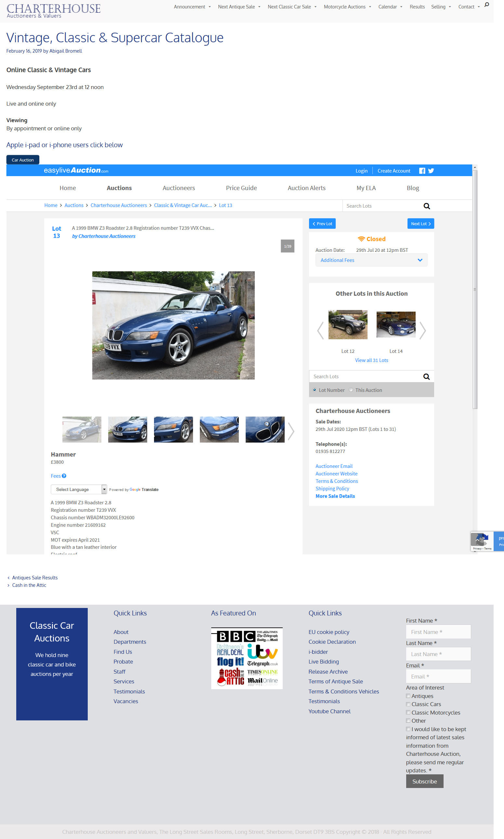Open the My ELA tab

coord(366,188)
